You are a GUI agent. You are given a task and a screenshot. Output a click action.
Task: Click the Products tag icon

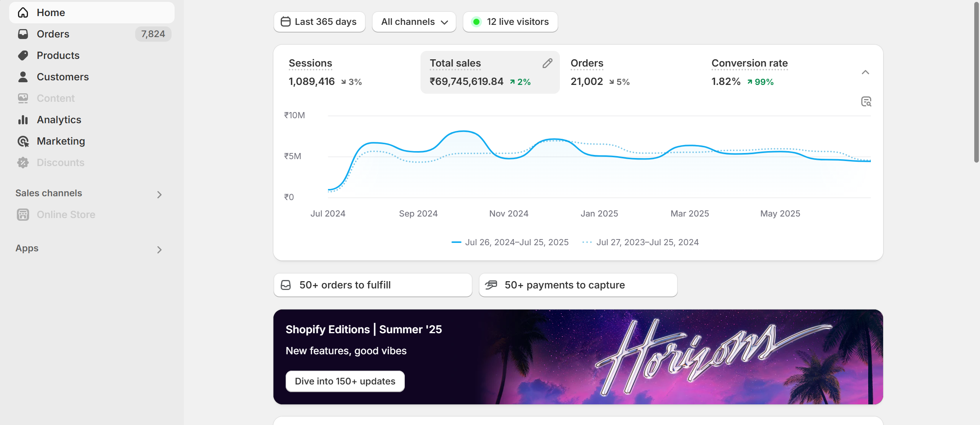pos(23,55)
